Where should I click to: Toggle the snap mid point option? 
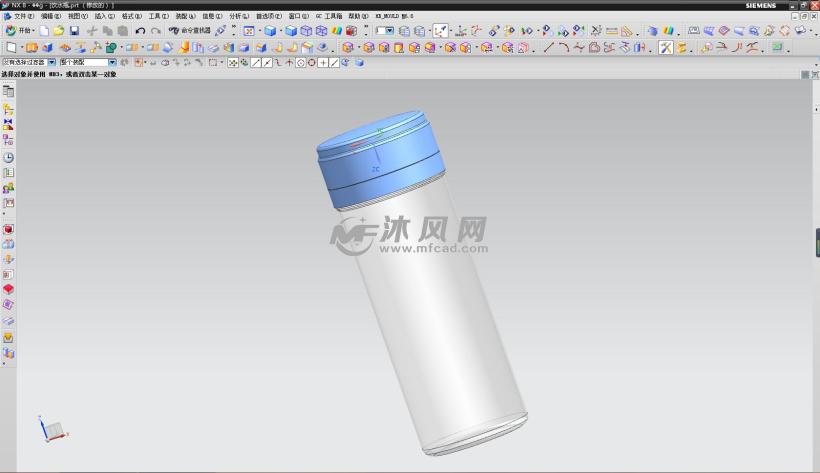pyautogui.click(x=267, y=63)
